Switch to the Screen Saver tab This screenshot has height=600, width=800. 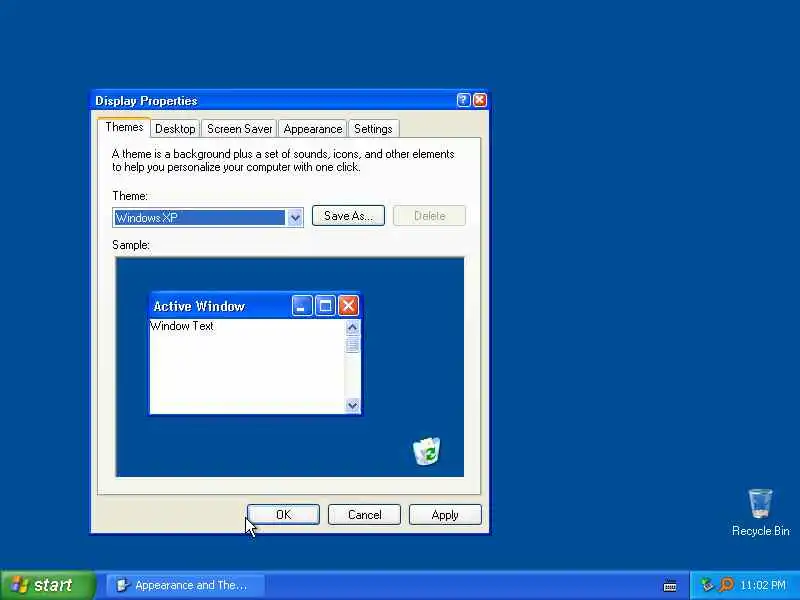pyautogui.click(x=239, y=129)
